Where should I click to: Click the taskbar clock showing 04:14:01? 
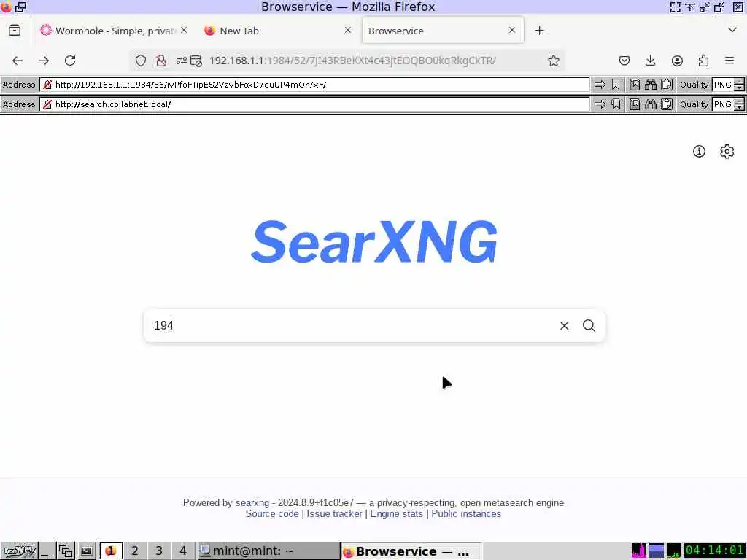(714, 551)
